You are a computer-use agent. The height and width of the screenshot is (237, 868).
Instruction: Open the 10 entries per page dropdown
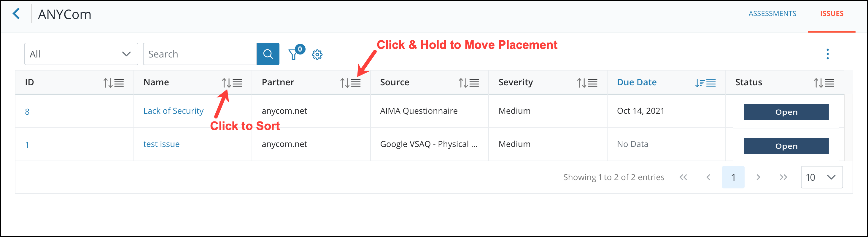pyautogui.click(x=821, y=177)
